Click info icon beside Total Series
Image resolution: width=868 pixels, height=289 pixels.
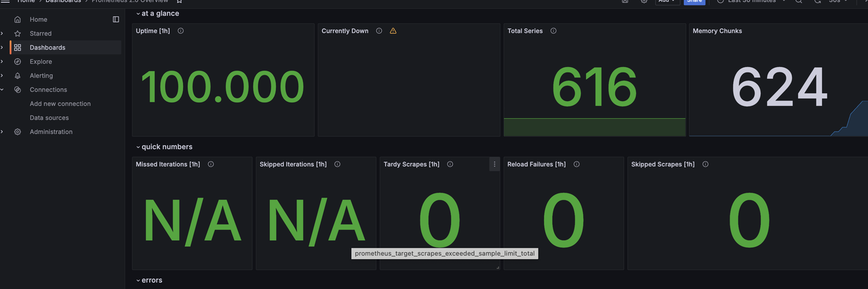553,31
